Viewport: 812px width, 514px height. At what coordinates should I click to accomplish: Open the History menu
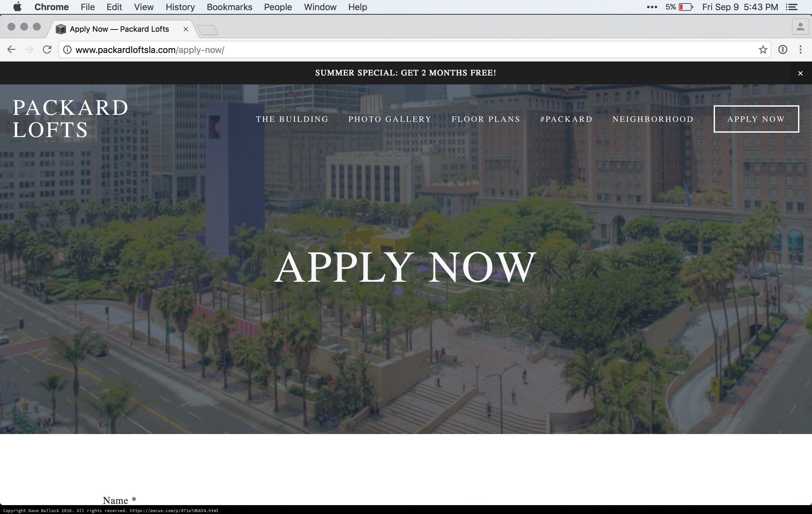[x=180, y=7]
